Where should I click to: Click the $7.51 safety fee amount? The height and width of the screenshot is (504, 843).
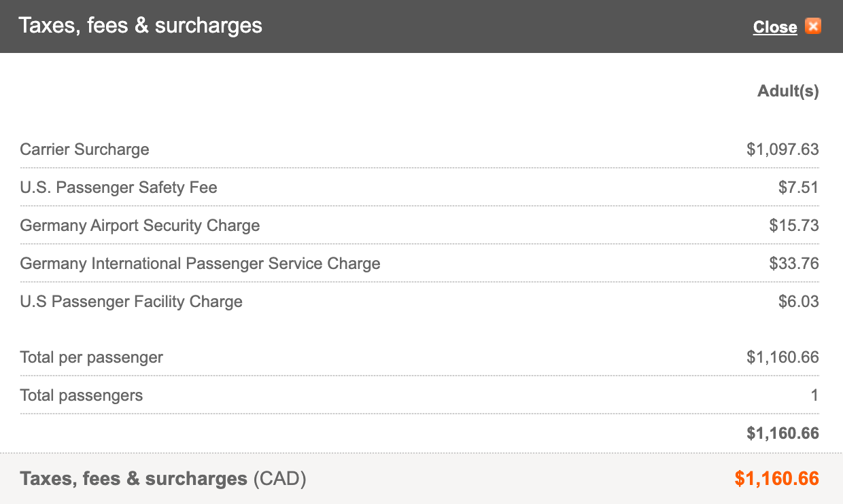[798, 187]
